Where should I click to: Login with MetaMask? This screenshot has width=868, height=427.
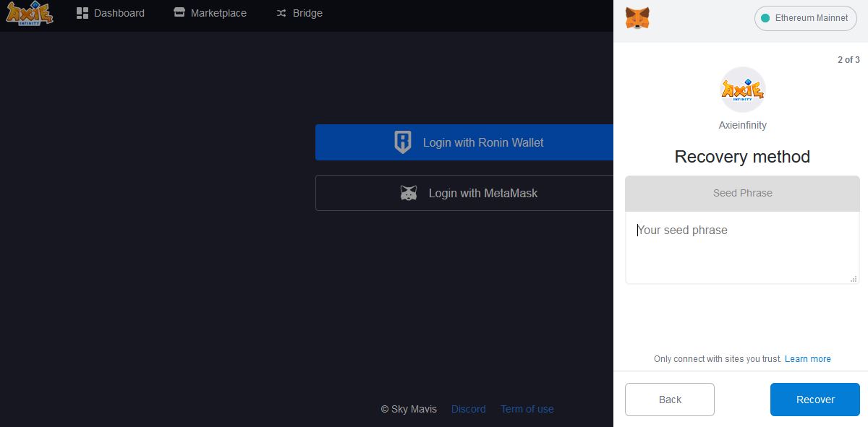(464, 193)
